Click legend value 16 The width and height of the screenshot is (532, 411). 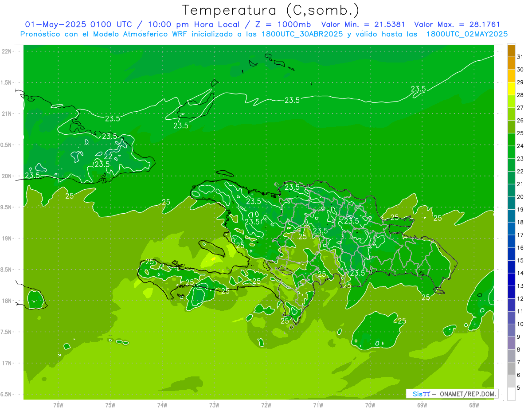pos(520,248)
